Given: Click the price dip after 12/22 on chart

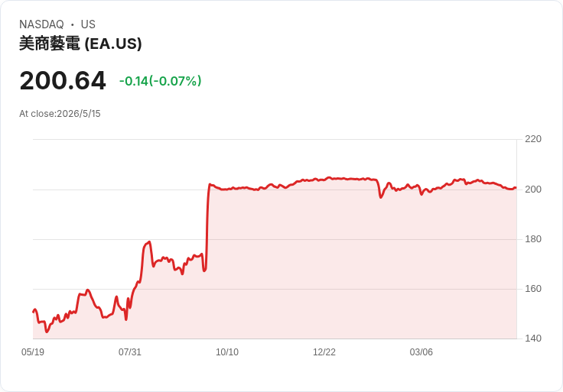Looking at the screenshot, I should (x=381, y=196).
